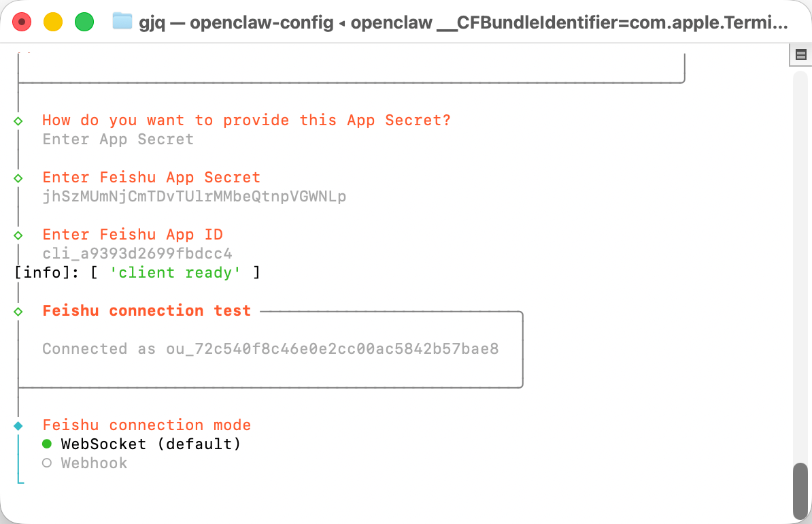Click the yellow minimize window button
This screenshot has width=812, height=524.
point(53,22)
